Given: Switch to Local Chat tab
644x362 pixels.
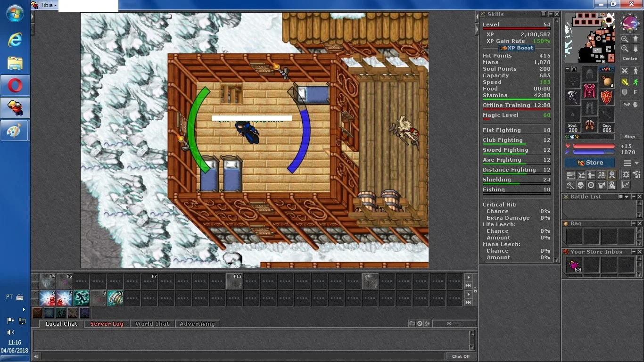Looking at the screenshot, I should 62,324.
